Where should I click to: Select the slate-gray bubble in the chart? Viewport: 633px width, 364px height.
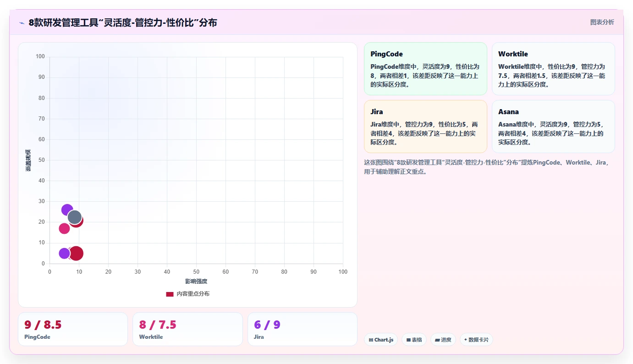tap(74, 217)
